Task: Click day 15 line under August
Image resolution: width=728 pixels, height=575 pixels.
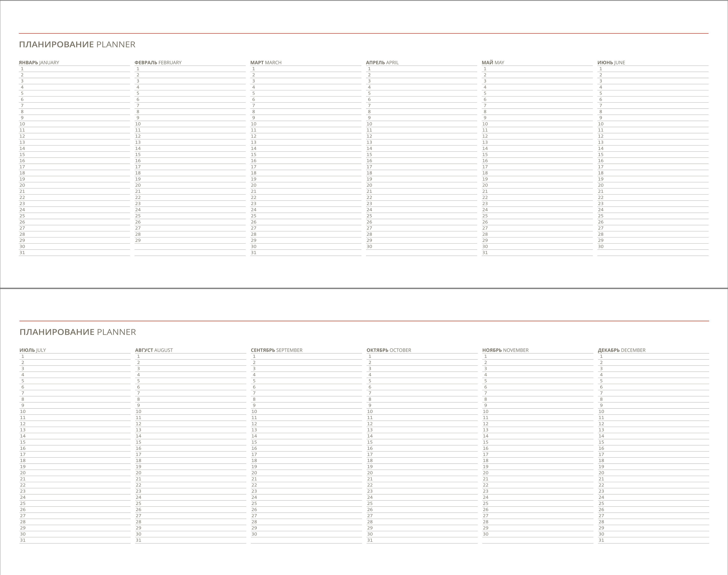Action: click(191, 442)
